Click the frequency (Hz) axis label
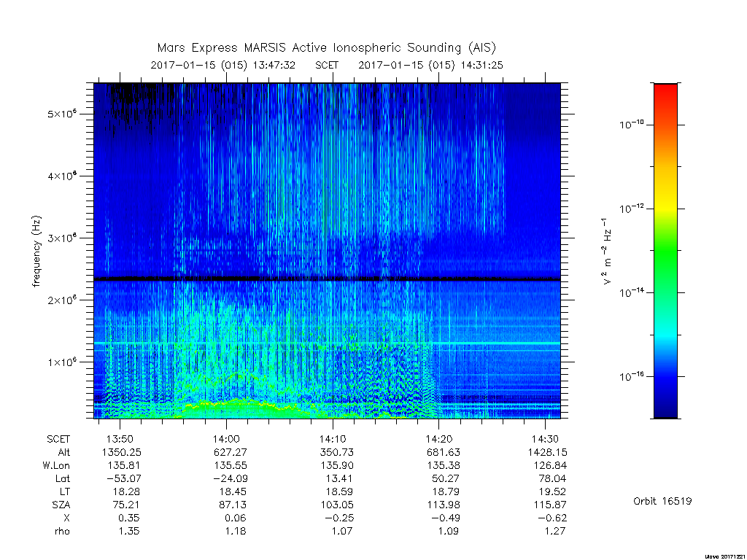The image size is (747, 560). [36, 252]
